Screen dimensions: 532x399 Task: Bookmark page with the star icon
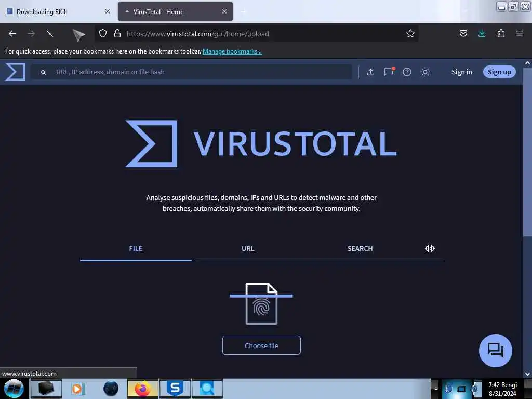410,34
